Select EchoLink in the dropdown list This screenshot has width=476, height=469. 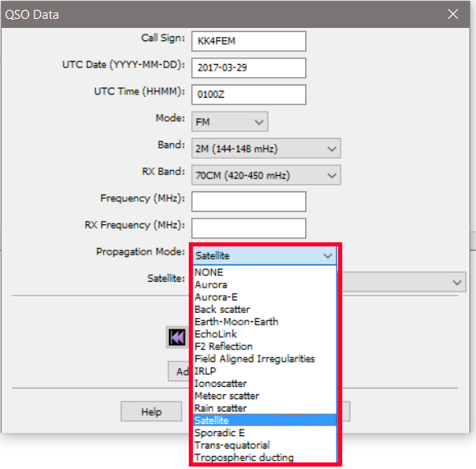[265, 333]
